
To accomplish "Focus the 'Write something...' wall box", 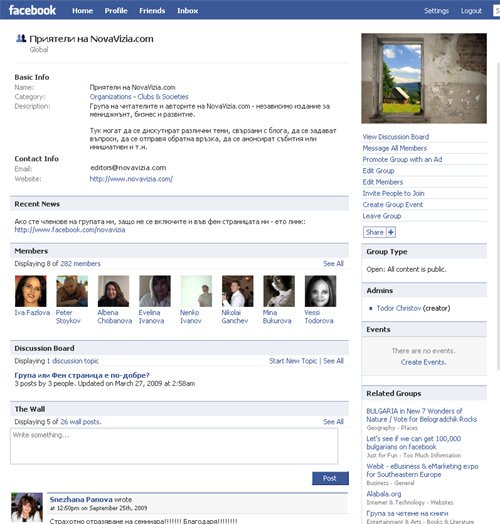I will tap(174, 446).
